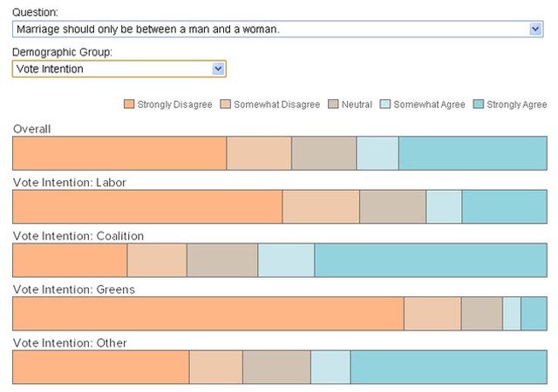
Task: Select Other bar Somewhat Agree segment
Action: (330, 367)
